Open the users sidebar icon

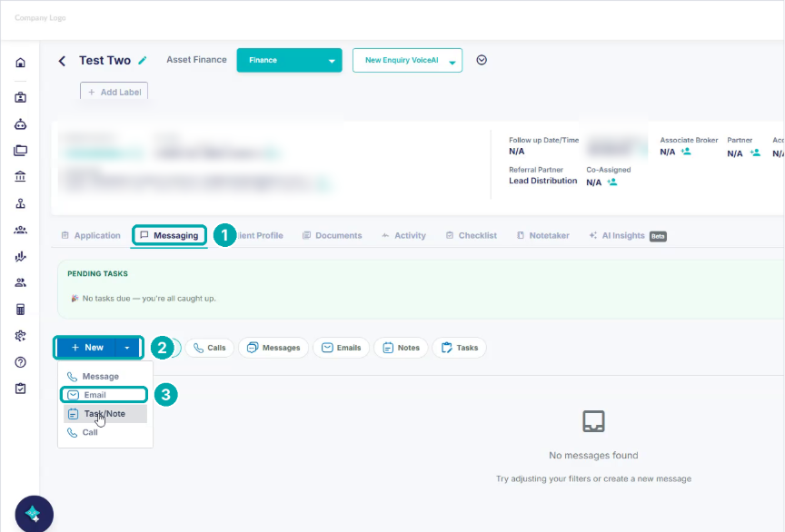[x=21, y=282]
